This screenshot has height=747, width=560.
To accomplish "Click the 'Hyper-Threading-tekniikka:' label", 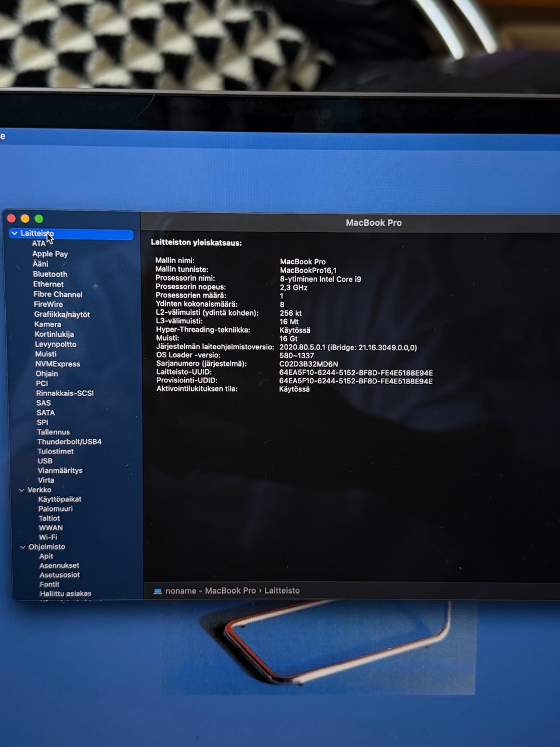I will [x=202, y=330].
